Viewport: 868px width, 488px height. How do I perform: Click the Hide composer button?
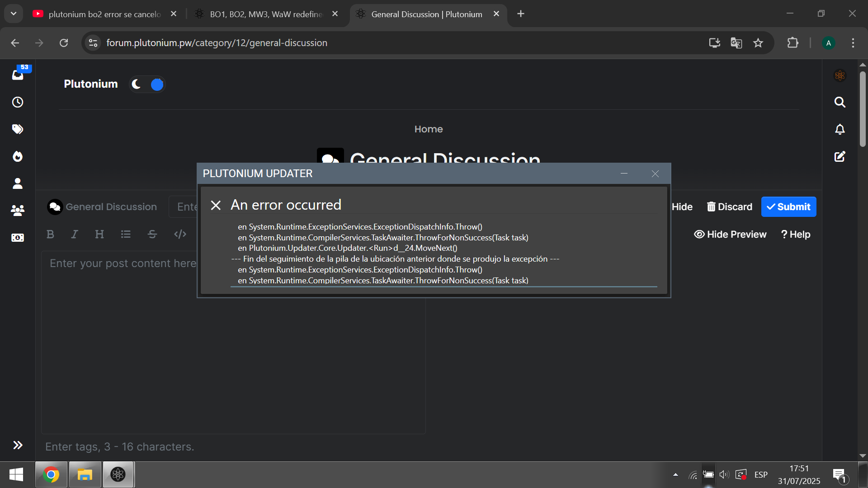tap(682, 207)
